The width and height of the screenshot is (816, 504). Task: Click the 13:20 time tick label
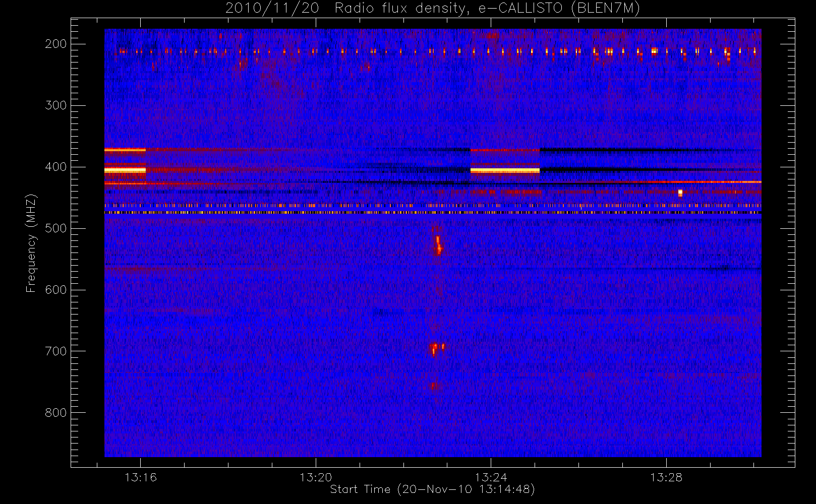pyautogui.click(x=316, y=477)
